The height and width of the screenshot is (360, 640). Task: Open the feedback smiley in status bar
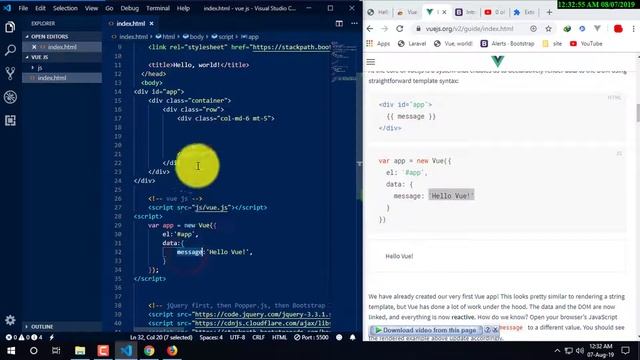point(339,338)
